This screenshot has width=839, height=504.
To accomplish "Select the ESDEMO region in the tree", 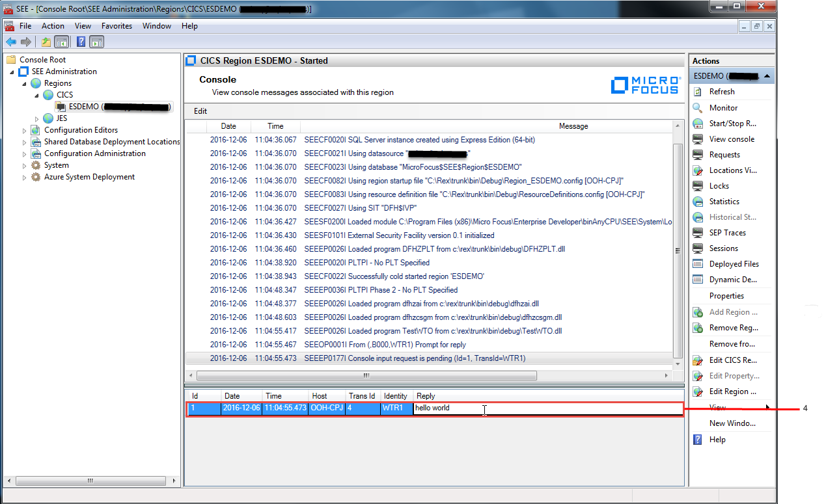I will [x=120, y=107].
